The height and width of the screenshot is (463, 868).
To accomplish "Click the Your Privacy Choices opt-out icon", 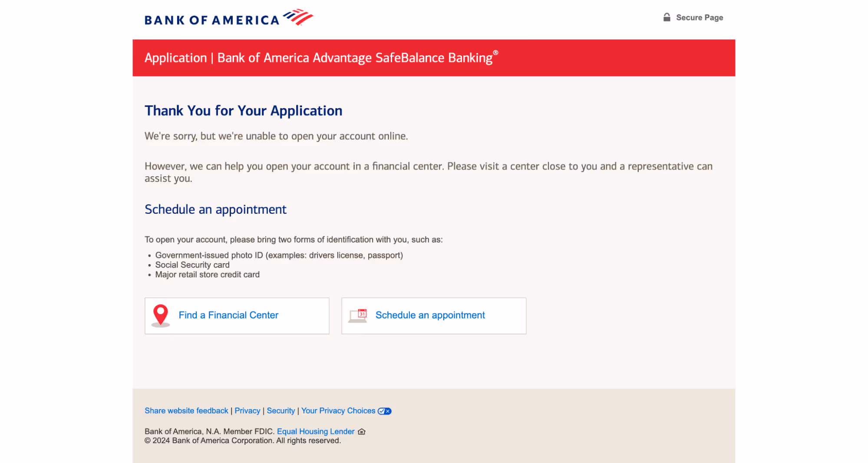I will [383, 410].
